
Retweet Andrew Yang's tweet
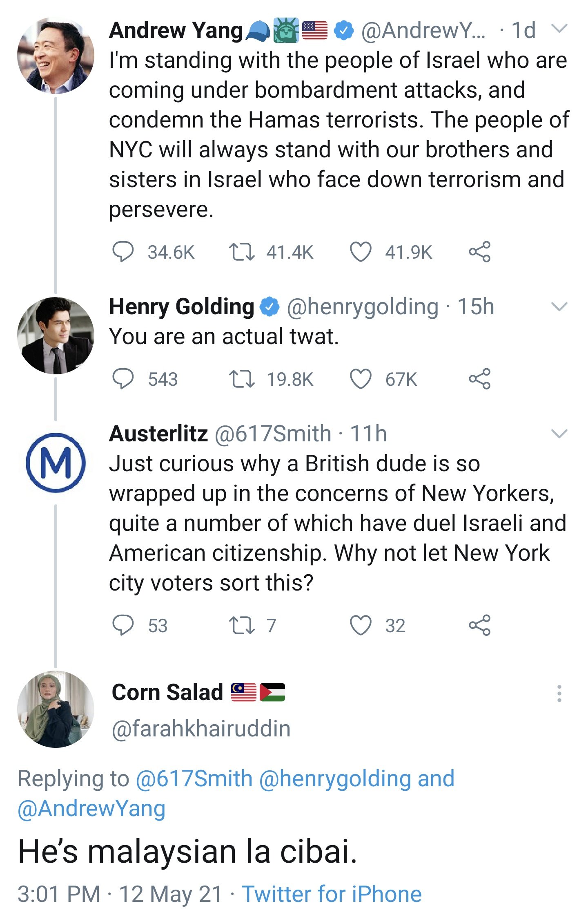point(242,251)
